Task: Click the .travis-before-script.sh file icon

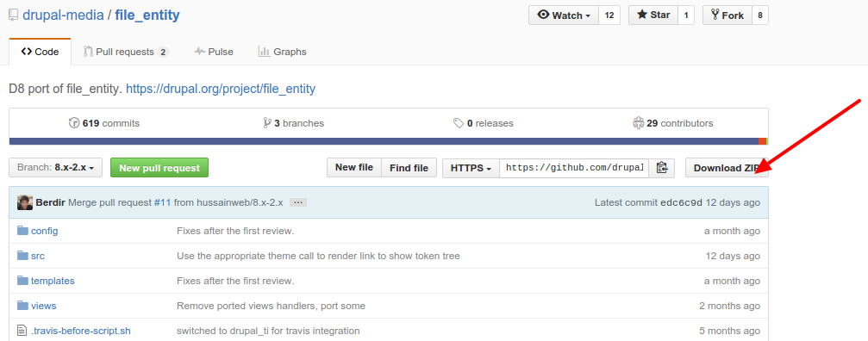Action: pyautogui.click(x=22, y=331)
